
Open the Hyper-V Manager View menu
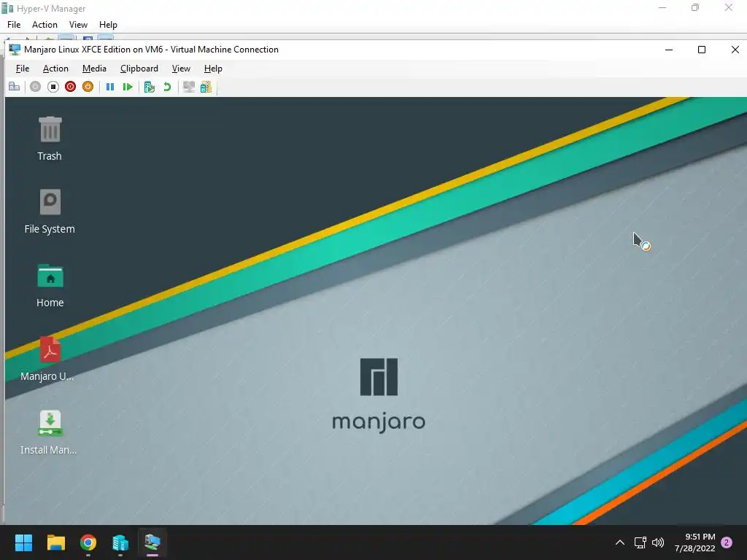(78, 25)
